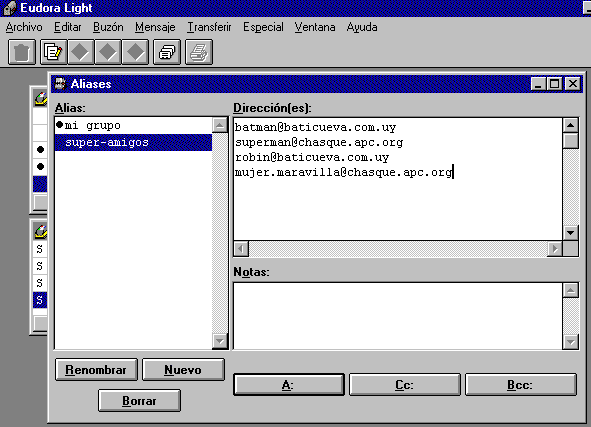The width and height of the screenshot is (591, 427).
Task: Click the batman@baticueva.com.uy address line
Action: [315, 127]
